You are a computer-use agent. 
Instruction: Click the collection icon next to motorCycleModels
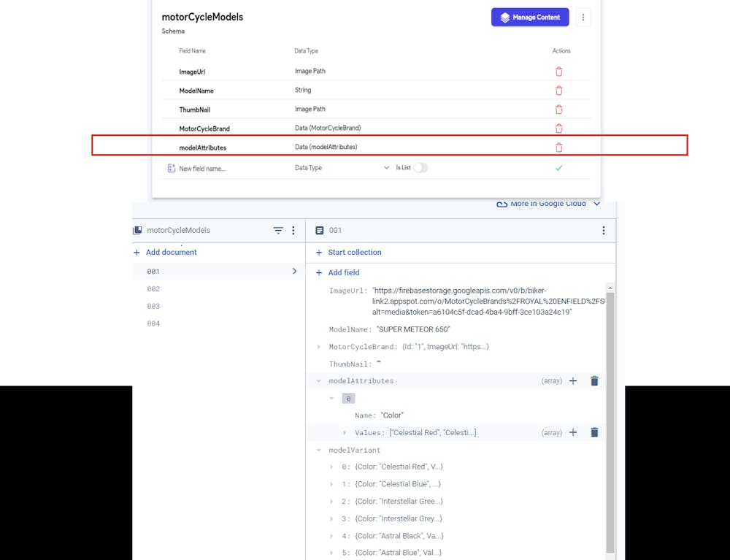(x=137, y=230)
